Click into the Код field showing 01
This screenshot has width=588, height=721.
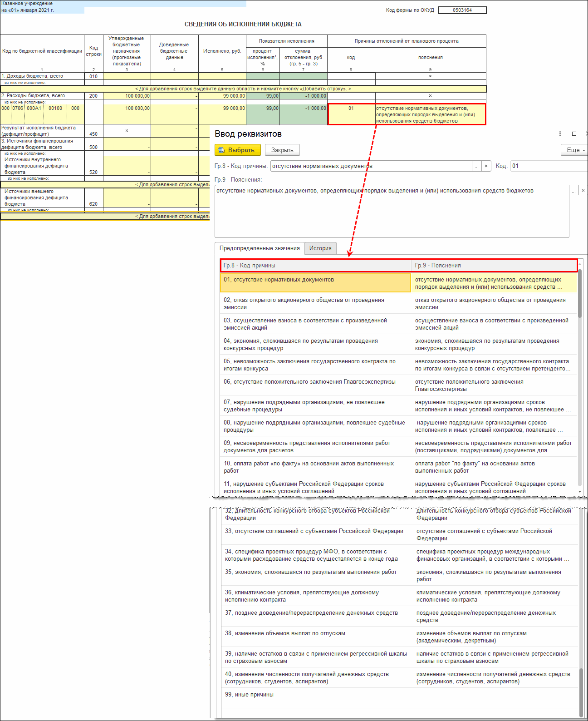click(549, 166)
